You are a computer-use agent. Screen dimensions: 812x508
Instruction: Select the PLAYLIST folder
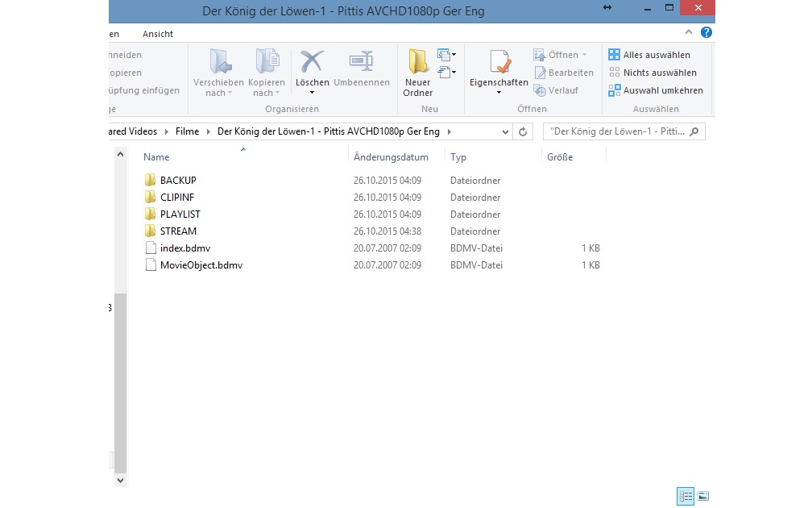tap(180, 214)
